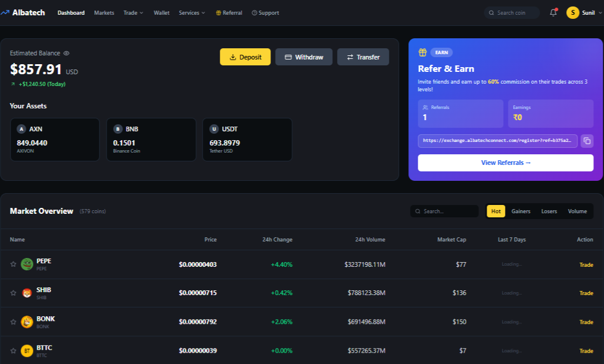The image size is (604, 364).
Task: Select the Hot market tab
Action: click(496, 211)
